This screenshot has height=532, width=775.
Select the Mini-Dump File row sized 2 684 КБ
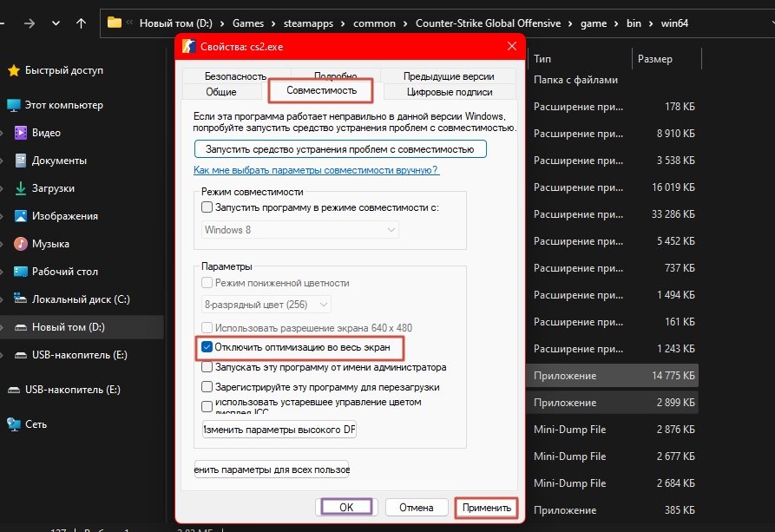click(x=613, y=483)
